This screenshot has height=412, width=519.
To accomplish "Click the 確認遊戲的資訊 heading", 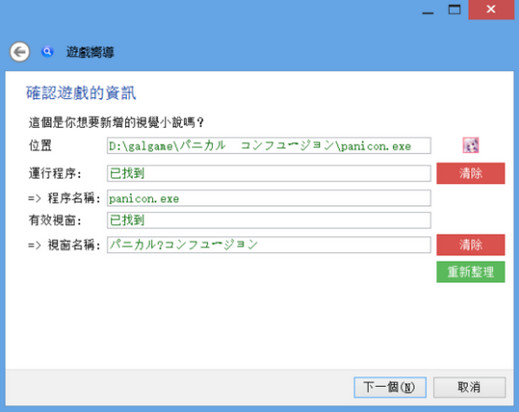I will click(81, 93).
